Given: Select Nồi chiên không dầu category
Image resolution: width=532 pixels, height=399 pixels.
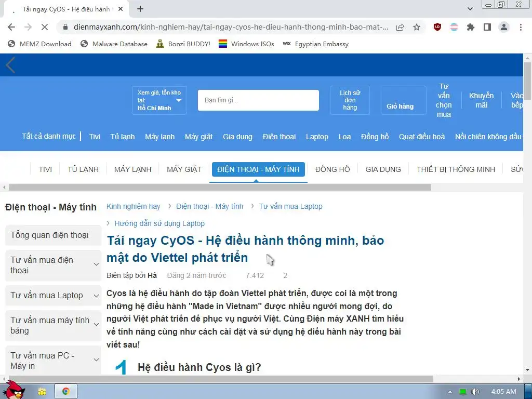Looking at the screenshot, I should tap(488, 137).
